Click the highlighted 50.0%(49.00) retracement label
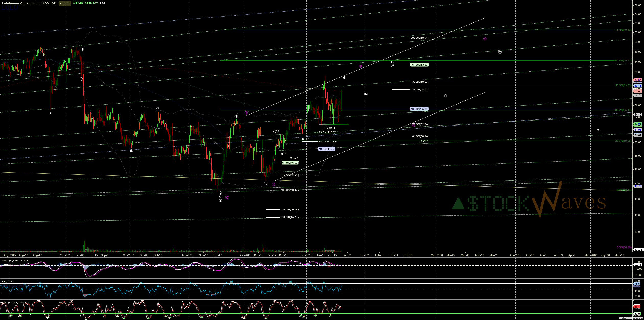The width and height of the screenshot is (644, 320). [327, 149]
